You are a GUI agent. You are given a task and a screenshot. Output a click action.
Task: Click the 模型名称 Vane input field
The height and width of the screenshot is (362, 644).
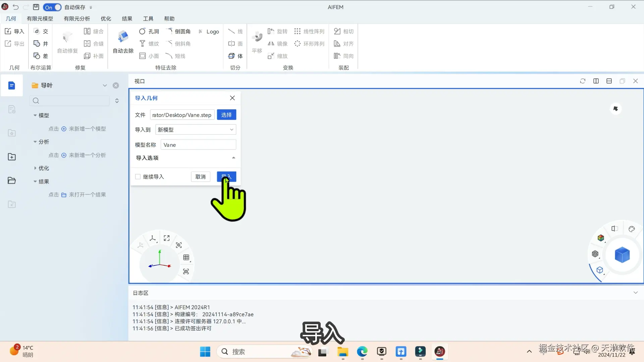point(198,145)
